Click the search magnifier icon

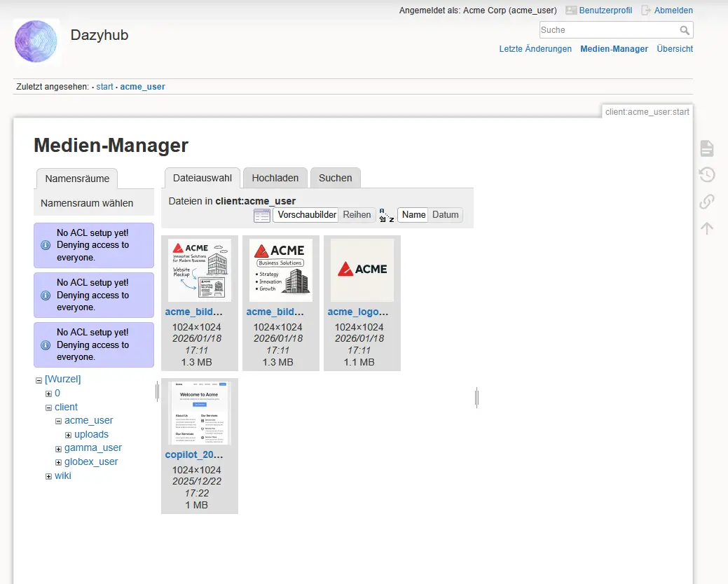(685, 31)
